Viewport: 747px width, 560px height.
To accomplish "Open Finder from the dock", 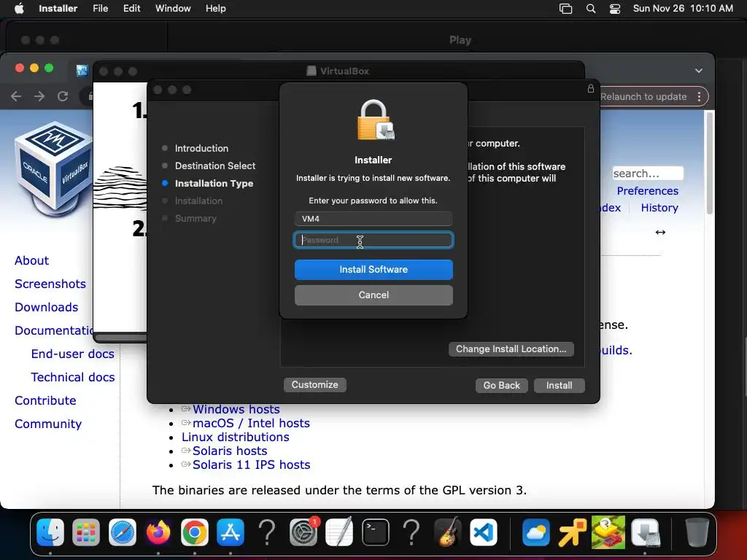I will pos(50,532).
